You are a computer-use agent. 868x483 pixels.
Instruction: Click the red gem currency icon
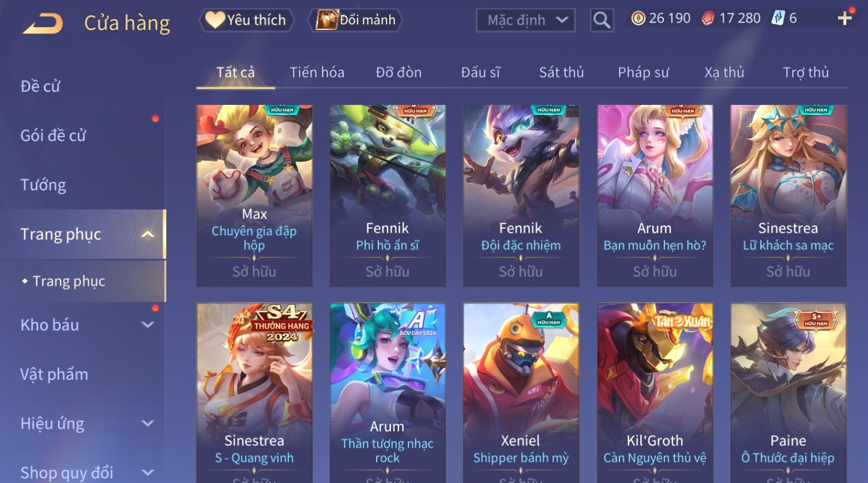tap(708, 18)
